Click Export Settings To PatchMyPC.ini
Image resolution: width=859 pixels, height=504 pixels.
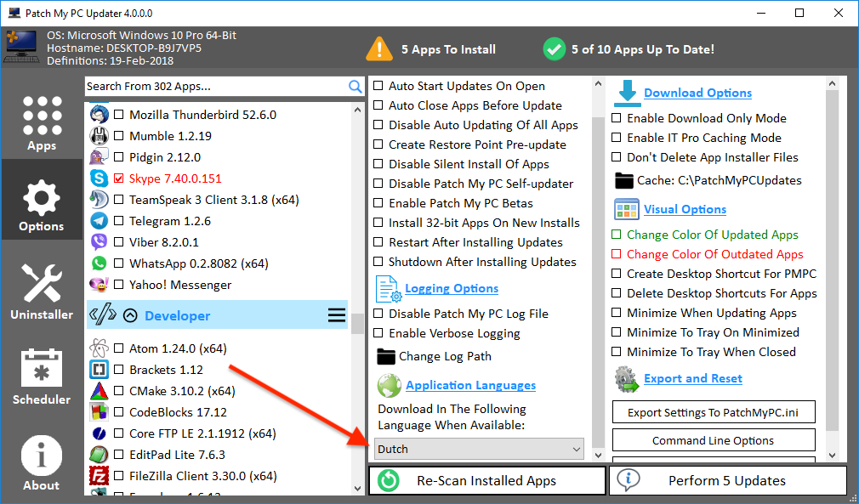coord(714,413)
